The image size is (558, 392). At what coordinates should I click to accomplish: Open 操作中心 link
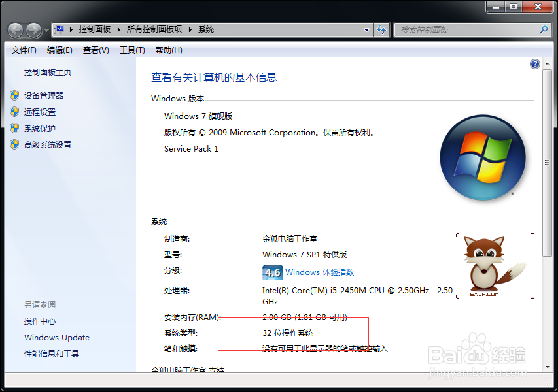(x=40, y=321)
